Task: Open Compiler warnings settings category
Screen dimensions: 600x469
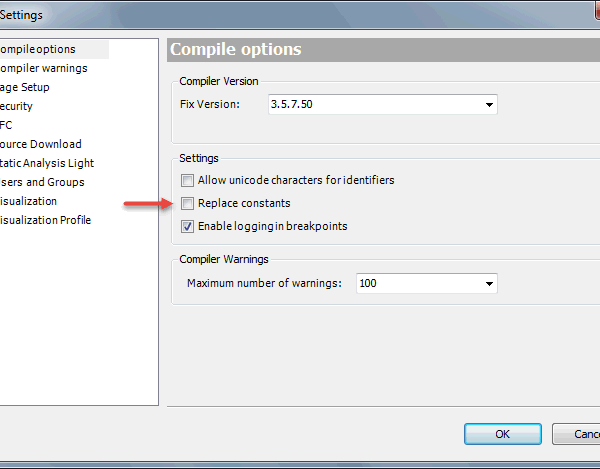Action: pyautogui.click(x=43, y=68)
